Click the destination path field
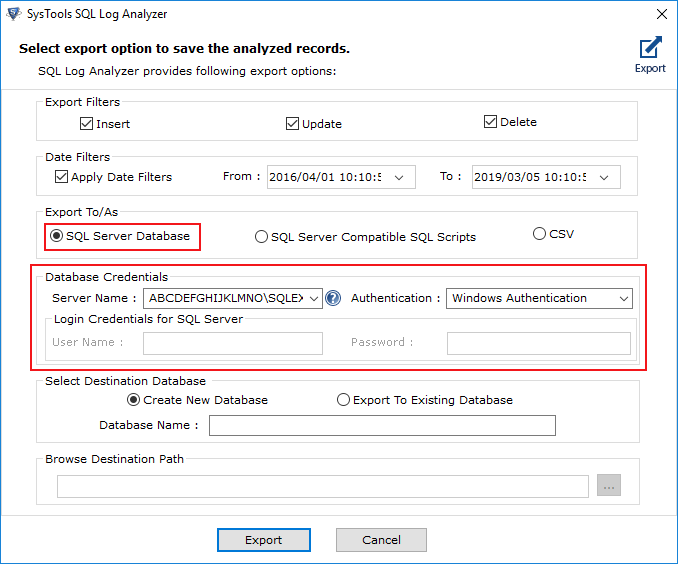This screenshot has width=679, height=564. (323, 486)
